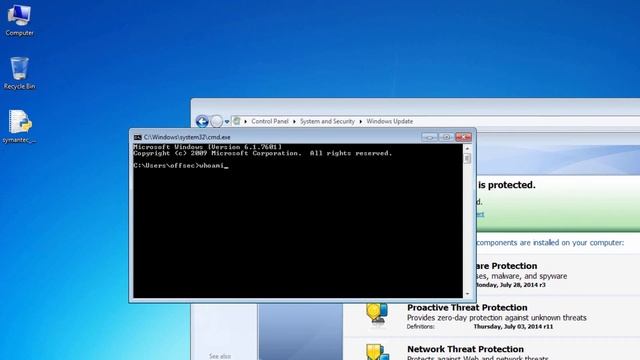
Task: Select Control Panel in the breadcrumb
Action: (270, 121)
